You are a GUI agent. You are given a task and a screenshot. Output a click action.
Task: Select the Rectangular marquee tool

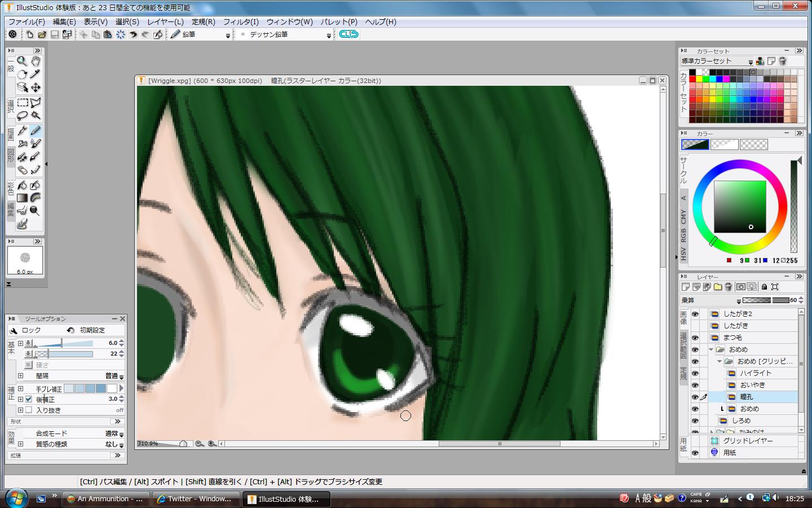click(x=22, y=103)
